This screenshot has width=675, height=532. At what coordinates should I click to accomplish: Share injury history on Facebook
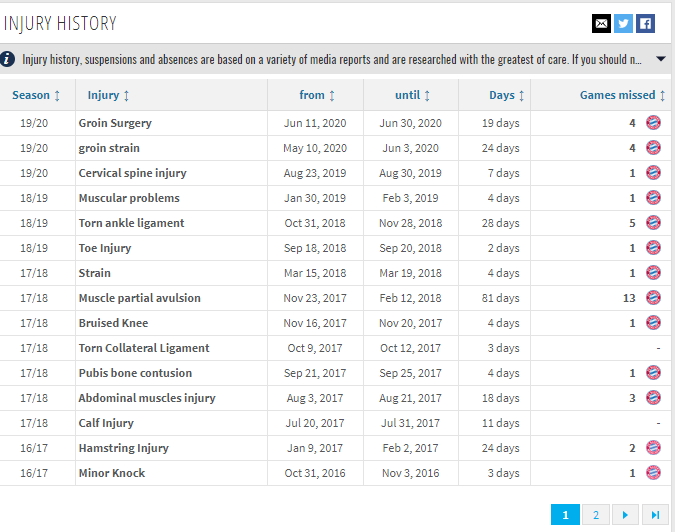click(x=645, y=23)
